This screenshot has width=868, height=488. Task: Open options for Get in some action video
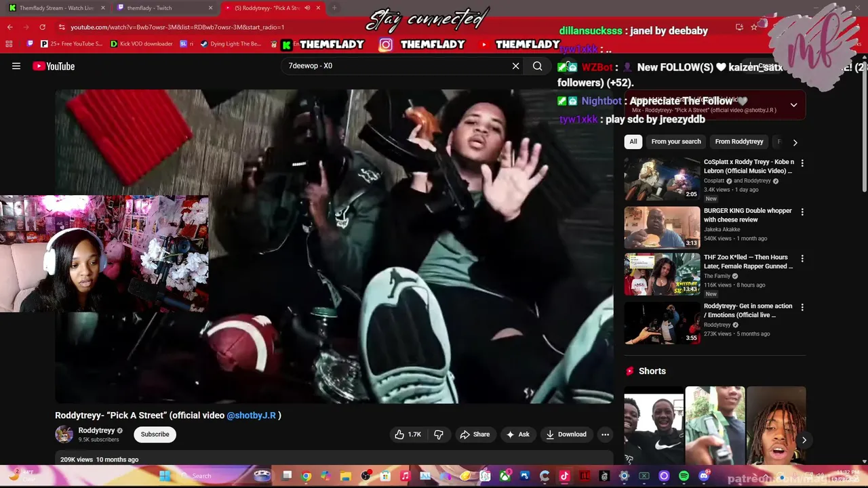[802, 307]
